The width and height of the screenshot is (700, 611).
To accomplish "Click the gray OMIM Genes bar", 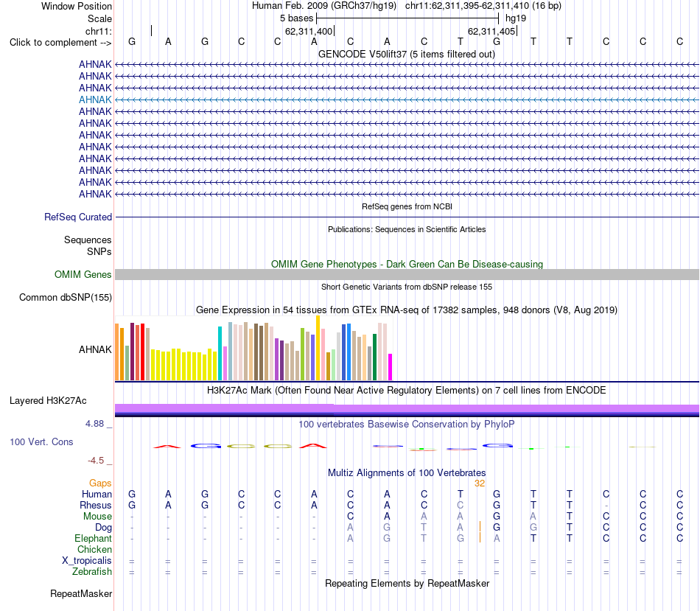I will click(407, 275).
